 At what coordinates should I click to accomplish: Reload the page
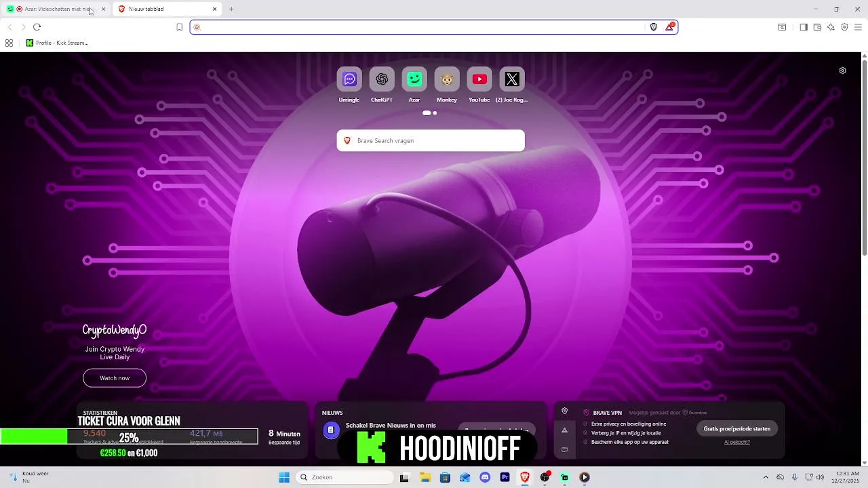coord(37,27)
